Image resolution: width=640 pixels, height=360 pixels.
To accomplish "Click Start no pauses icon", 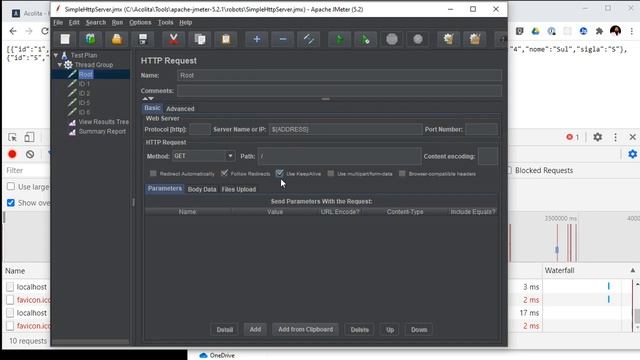I will pos(365,39).
